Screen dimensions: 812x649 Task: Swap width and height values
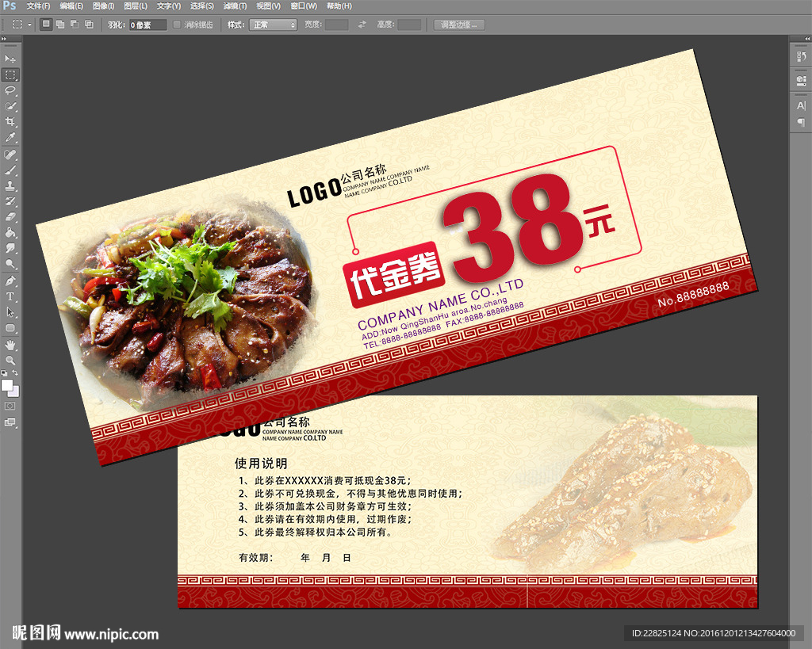click(x=362, y=25)
